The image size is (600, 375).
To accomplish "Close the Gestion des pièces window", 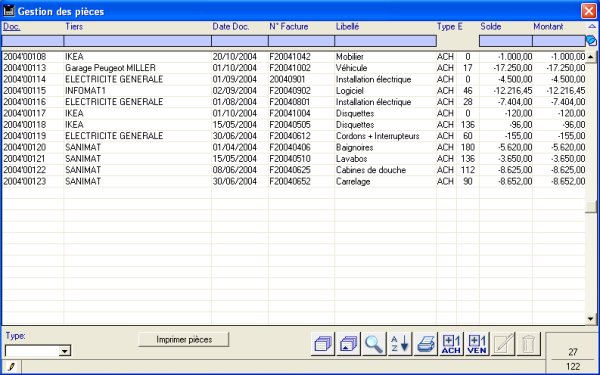I will 589,11.
